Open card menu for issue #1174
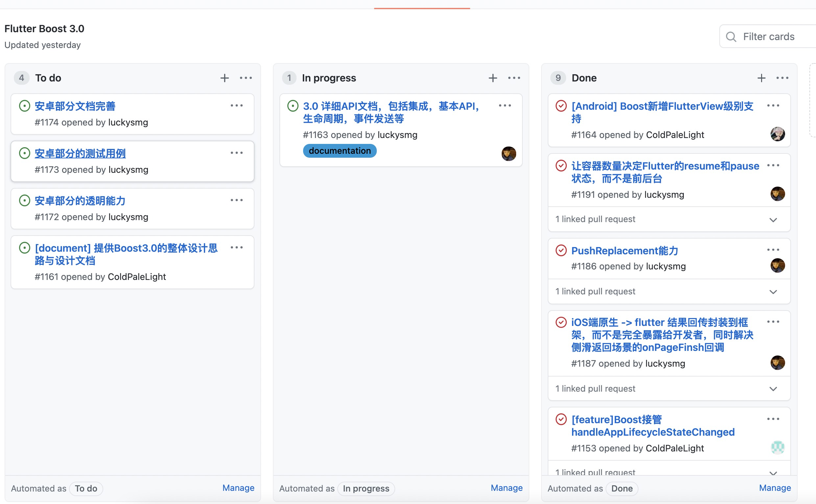This screenshot has height=504, width=816. (236, 106)
